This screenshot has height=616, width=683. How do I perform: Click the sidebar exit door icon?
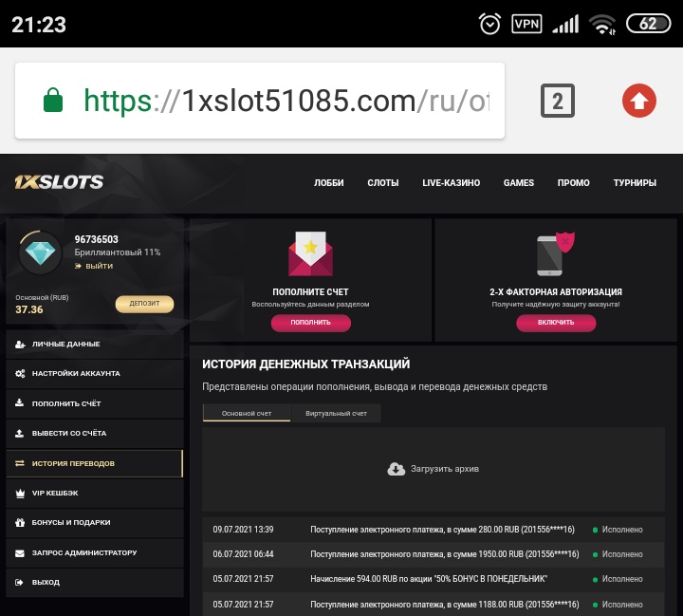click(19, 582)
